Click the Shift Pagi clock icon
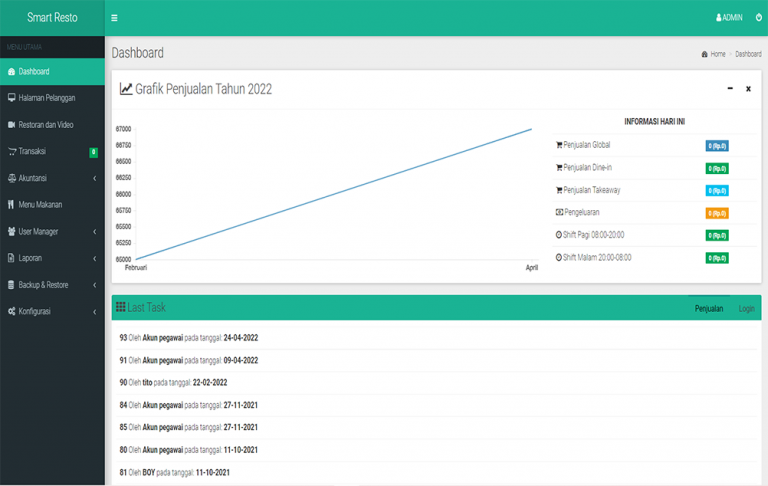This screenshot has width=768, height=486. tap(558, 235)
